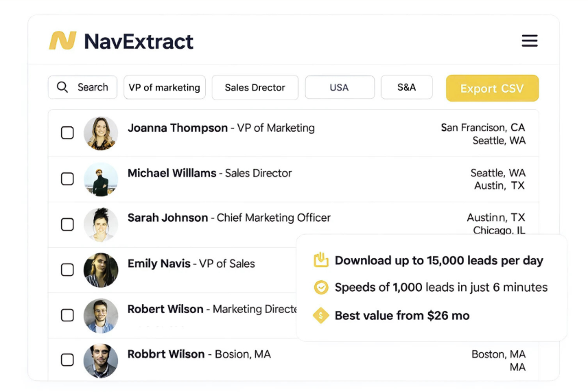Click the dollar best value icon
Viewport: 588px width, 392px height.
click(x=320, y=316)
